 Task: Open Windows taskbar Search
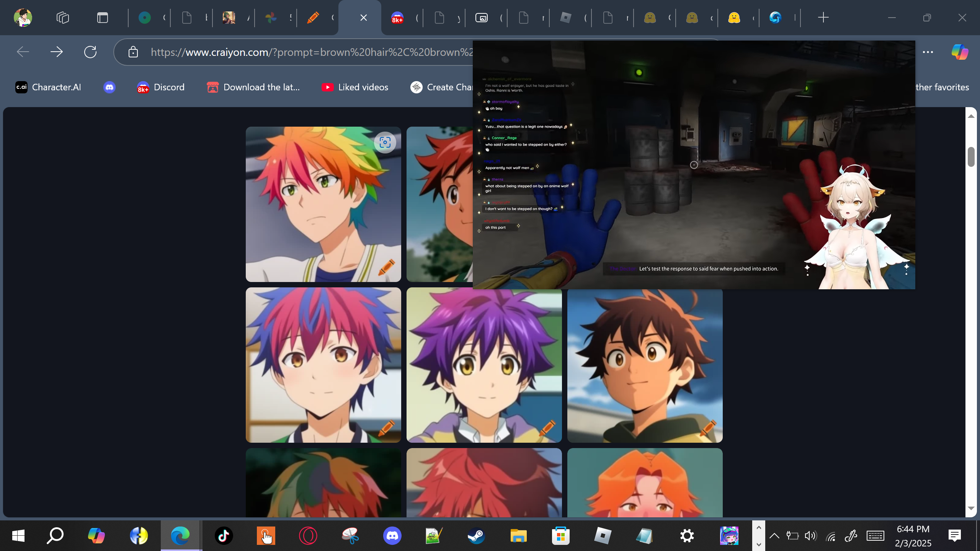click(55, 536)
